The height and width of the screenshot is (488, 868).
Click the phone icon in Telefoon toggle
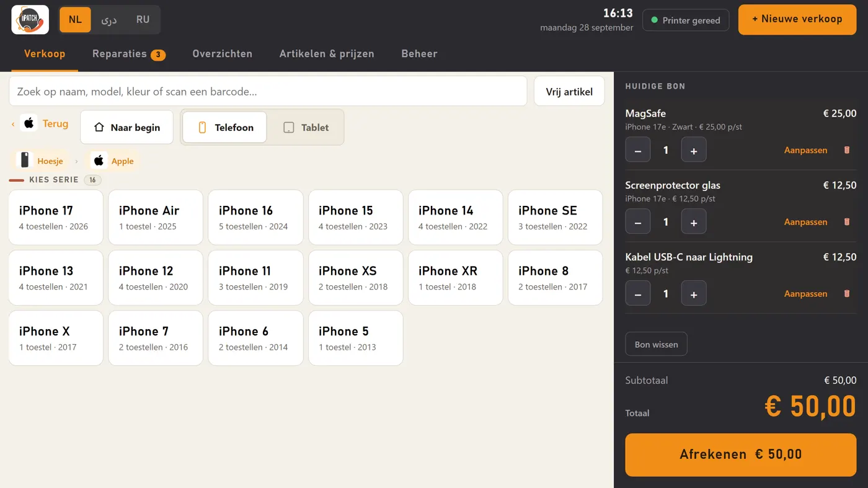pyautogui.click(x=202, y=128)
